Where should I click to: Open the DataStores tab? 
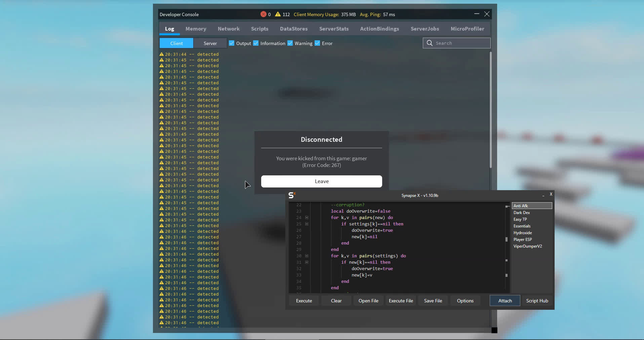click(x=294, y=29)
